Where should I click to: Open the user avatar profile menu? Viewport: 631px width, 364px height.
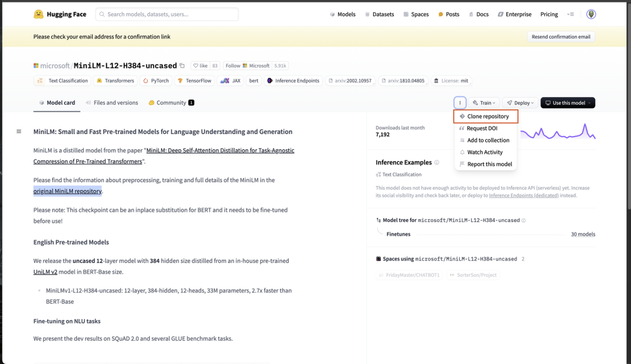pyautogui.click(x=591, y=14)
